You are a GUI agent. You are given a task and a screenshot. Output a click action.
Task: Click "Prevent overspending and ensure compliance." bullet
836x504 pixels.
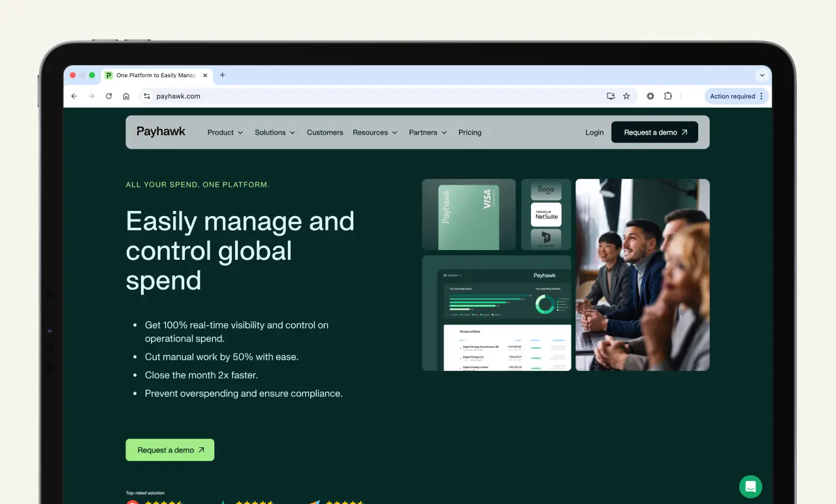(244, 394)
